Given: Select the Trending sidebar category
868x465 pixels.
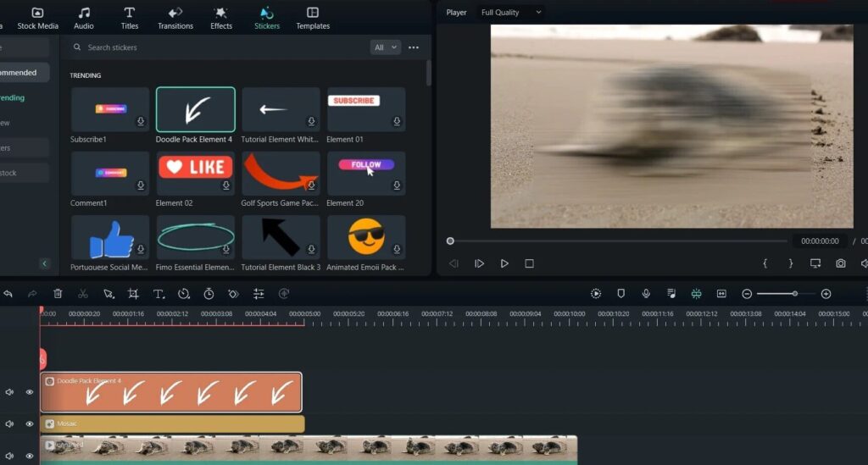Looking at the screenshot, I should pos(13,98).
